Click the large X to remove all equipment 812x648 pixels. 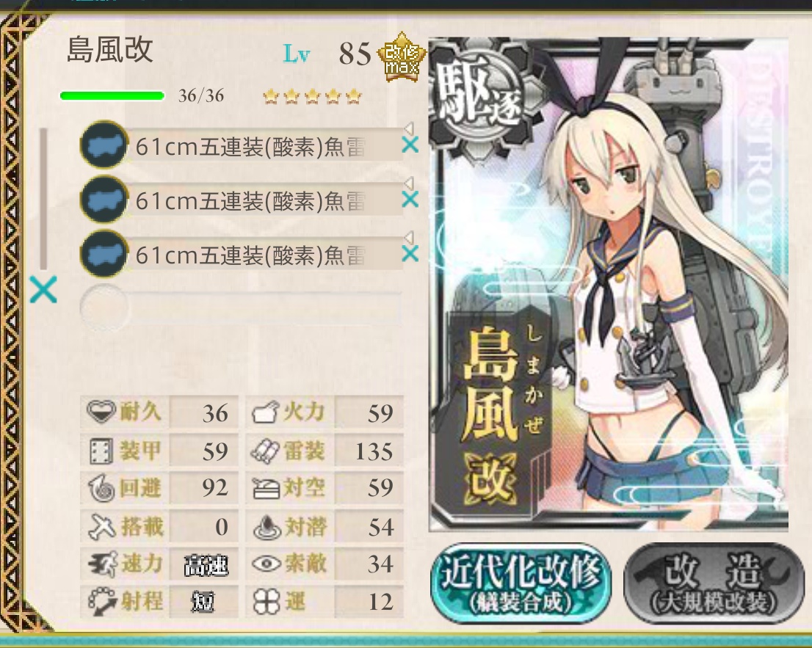(x=43, y=290)
